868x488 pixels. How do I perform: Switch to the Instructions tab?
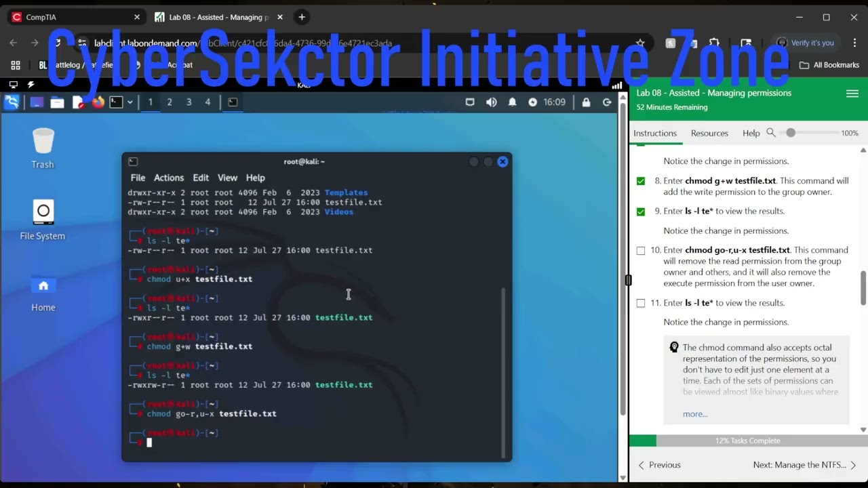pos(655,133)
